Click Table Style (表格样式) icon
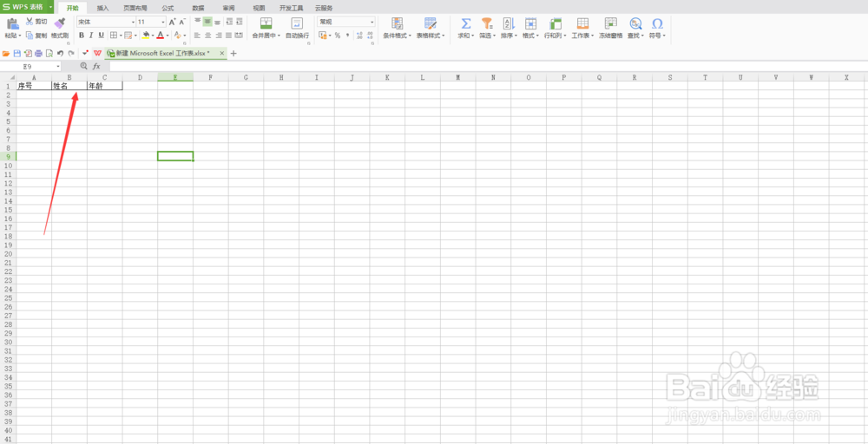868x444 pixels. [x=431, y=23]
